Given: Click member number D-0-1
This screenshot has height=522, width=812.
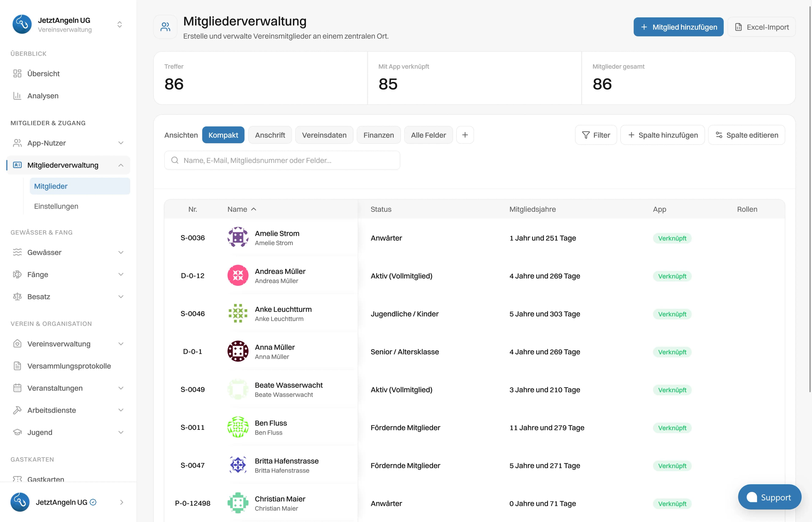Looking at the screenshot, I should (x=192, y=352).
